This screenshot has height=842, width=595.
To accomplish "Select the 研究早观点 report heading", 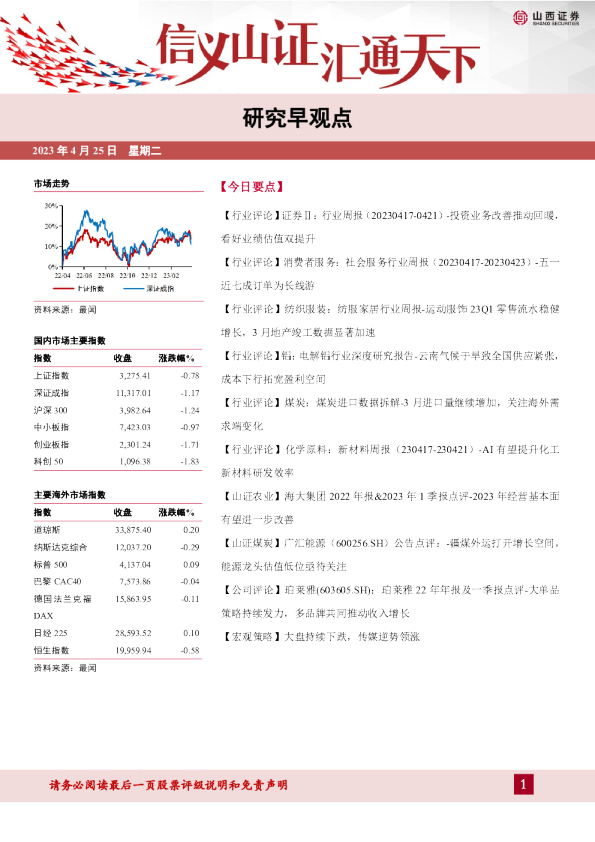I will pyautogui.click(x=297, y=119).
